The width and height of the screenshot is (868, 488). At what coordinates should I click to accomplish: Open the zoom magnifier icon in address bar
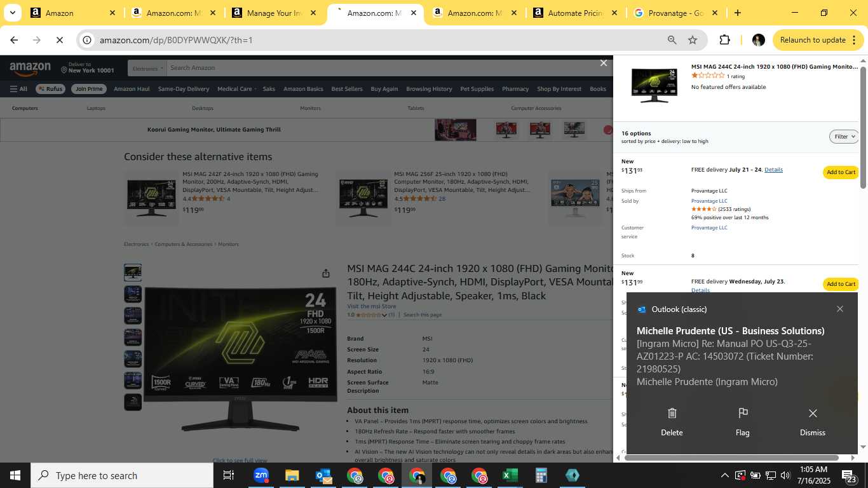pos(672,40)
